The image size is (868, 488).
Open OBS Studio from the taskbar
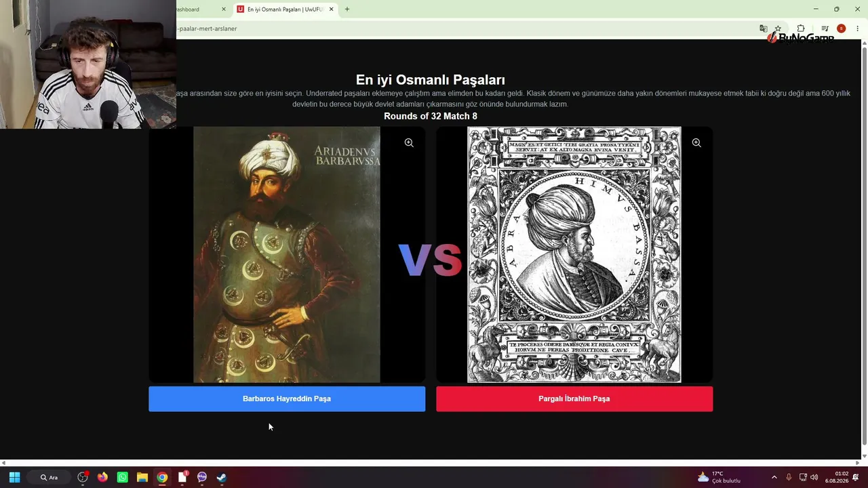(x=83, y=477)
